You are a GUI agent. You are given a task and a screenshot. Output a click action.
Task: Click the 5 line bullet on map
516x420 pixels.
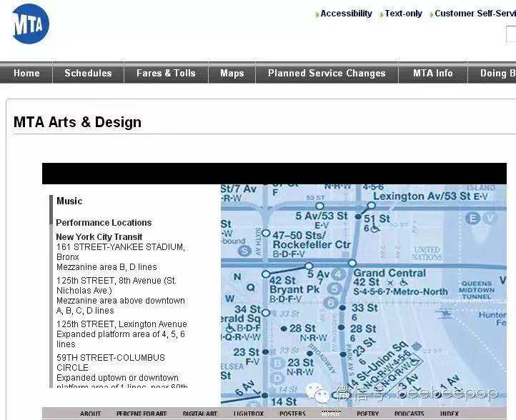[334, 289]
